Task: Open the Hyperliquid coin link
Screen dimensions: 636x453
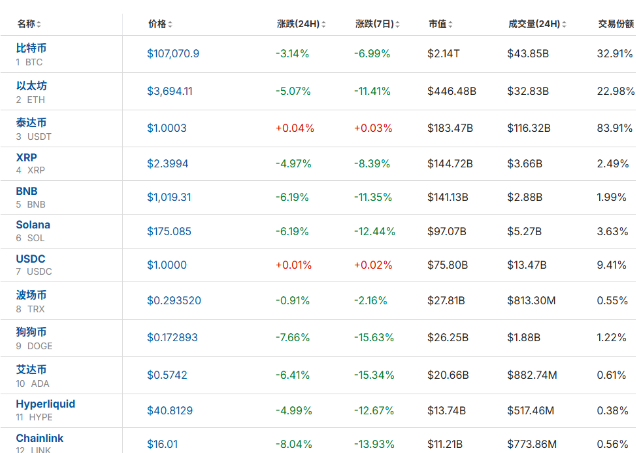Action: pyautogui.click(x=45, y=404)
